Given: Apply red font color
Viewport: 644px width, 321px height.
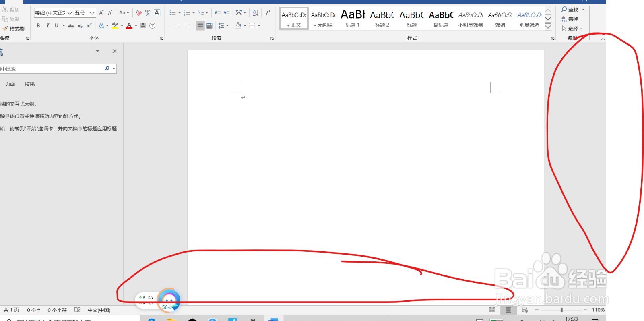Looking at the screenshot, I should [x=129, y=26].
